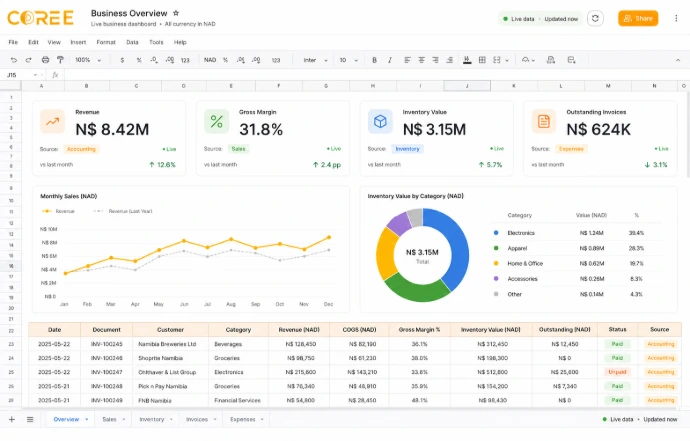Image resolution: width=690 pixels, height=441 pixels.
Task: Open the Sales tab dropdown arrow
Action: [124, 419]
